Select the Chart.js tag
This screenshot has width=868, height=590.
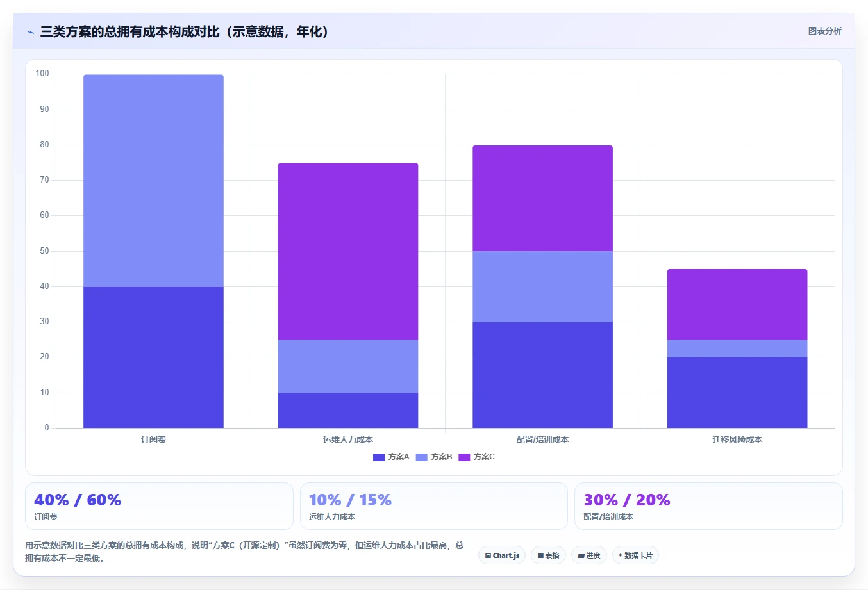pyautogui.click(x=502, y=555)
